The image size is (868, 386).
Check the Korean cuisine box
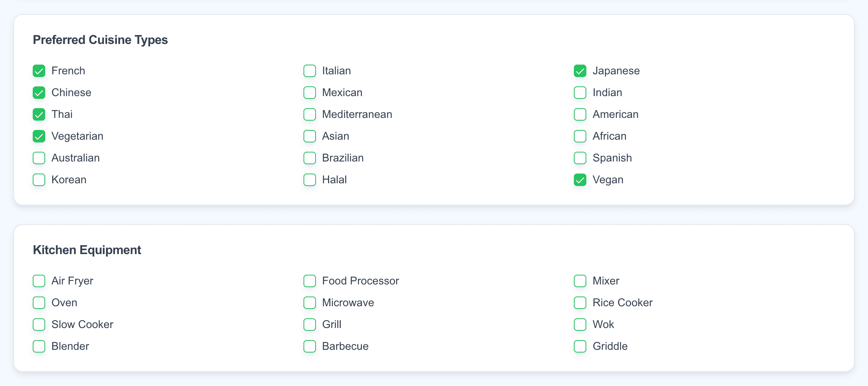point(39,180)
